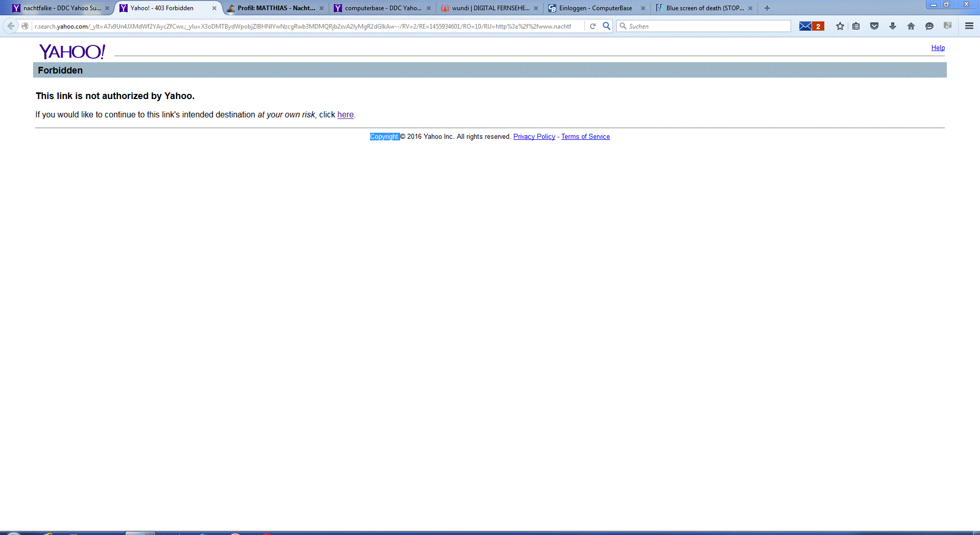Bookmark this page with the star icon
The image size is (980, 535).
840,26
